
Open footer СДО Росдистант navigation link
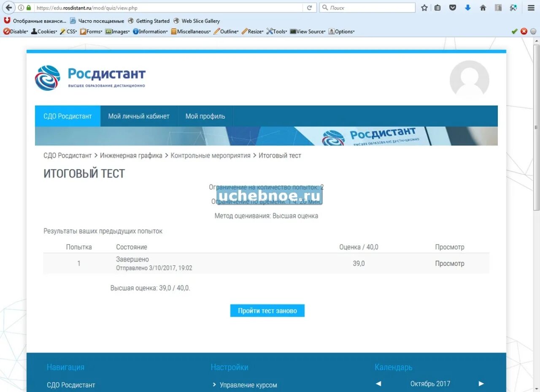click(71, 385)
